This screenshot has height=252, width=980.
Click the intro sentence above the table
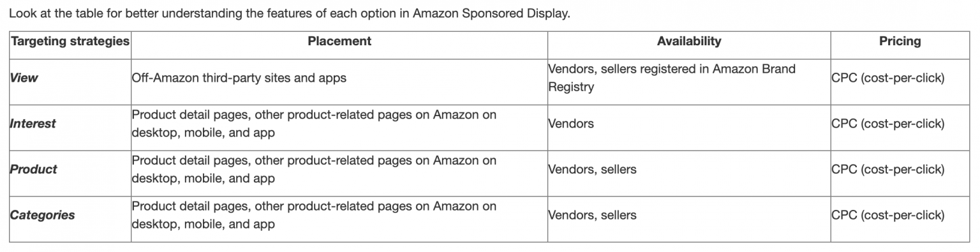(290, 13)
